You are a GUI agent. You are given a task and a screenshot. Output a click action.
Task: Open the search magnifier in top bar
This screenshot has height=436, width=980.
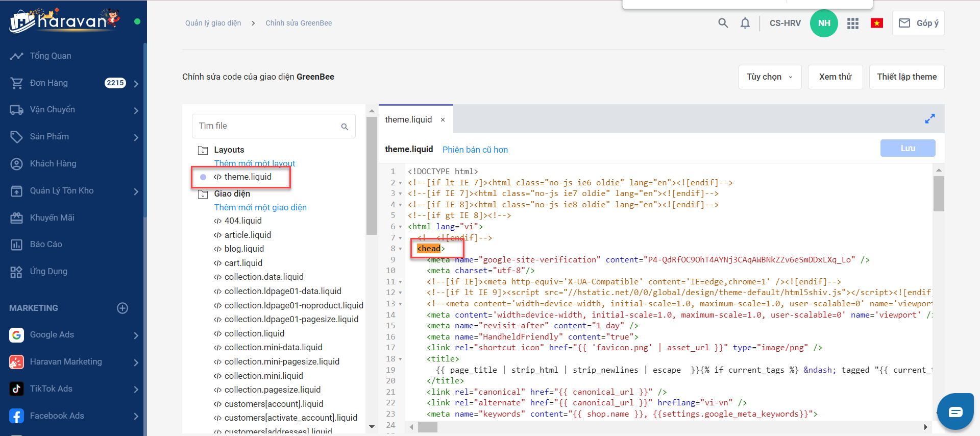tap(723, 23)
